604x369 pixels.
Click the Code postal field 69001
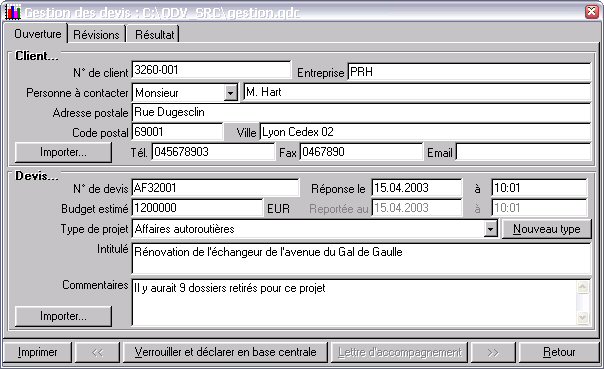[x=177, y=132]
